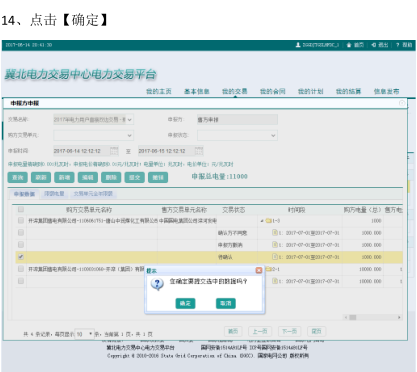Click the 首页 home icon in top bar

coord(349,45)
